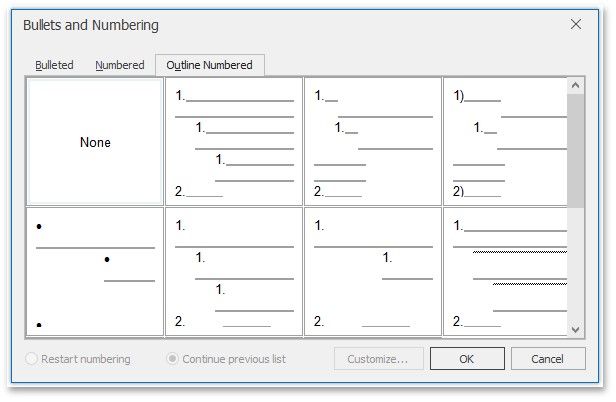The height and width of the screenshot is (402, 616).
Task: Choose the bulleted outline preset thumbnail
Action: [x=95, y=272]
